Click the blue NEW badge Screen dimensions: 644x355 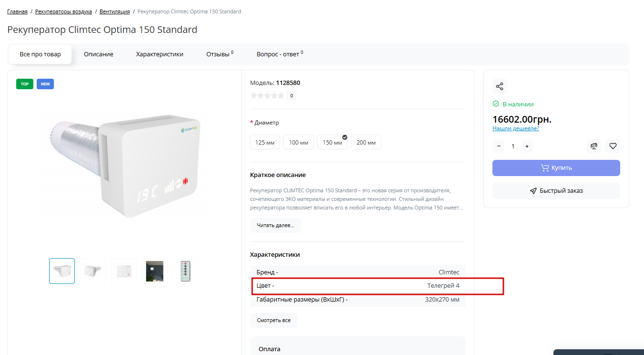[45, 84]
